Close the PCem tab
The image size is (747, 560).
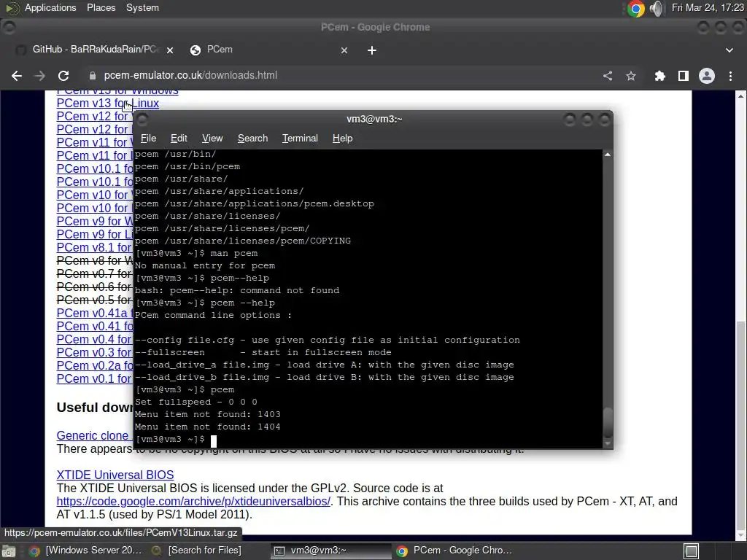click(344, 50)
